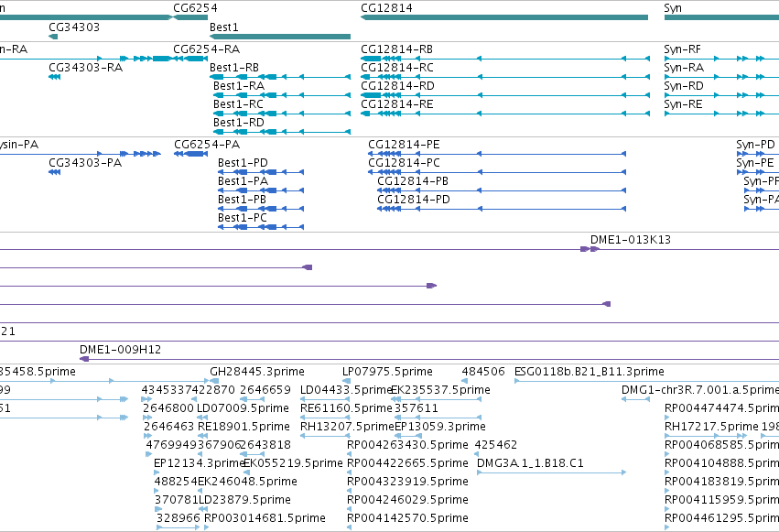Viewport: 779px width, 532px height.
Task: Select protein Syn-PE label
Action: coord(755,163)
